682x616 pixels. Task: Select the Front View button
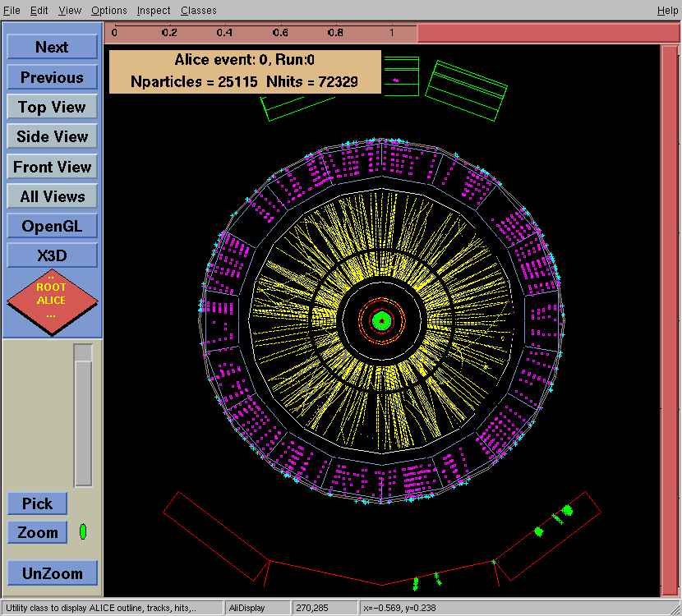coord(52,168)
